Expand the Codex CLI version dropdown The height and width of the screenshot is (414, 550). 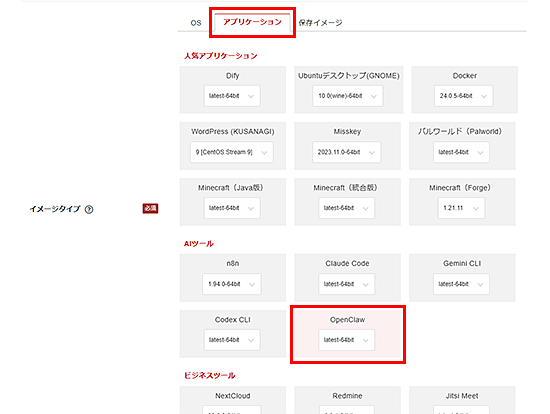click(232, 340)
